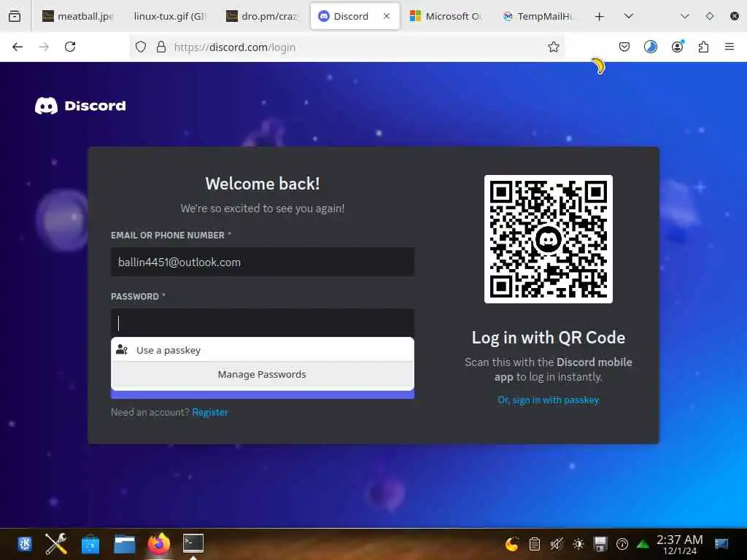747x560 pixels.
Task: Click the Or, sign in with passkey link
Action: click(x=549, y=400)
